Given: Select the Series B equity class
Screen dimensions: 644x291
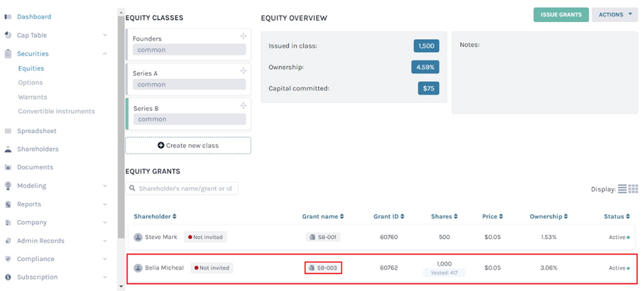Looking at the screenshot, I should click(188, 114).
